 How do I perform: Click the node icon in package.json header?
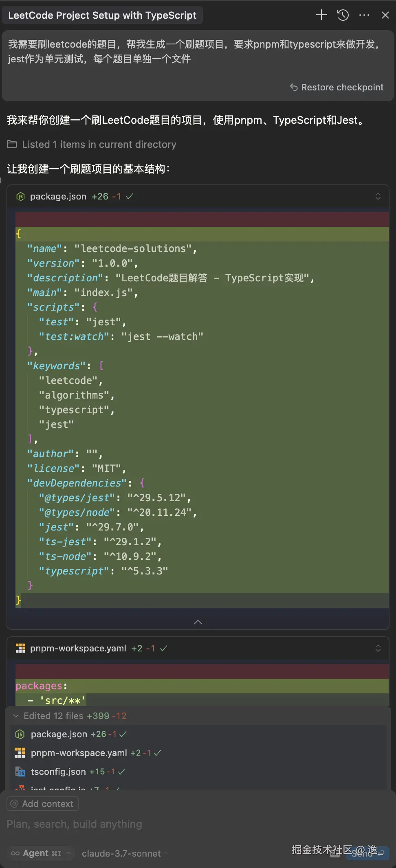pyautogui.click(x=20, y=197)
